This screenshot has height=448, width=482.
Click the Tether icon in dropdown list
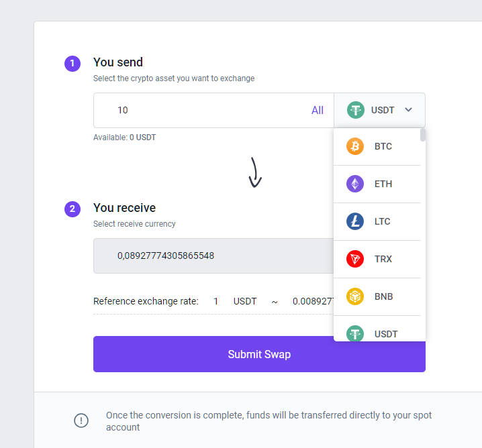click(x=355, y=333)
